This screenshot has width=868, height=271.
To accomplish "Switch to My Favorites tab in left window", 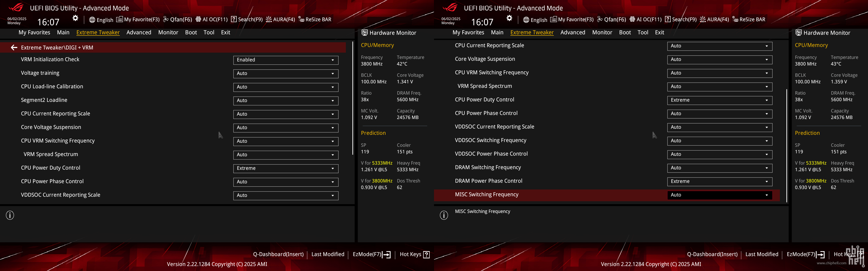I will click(x=34, y=33).
